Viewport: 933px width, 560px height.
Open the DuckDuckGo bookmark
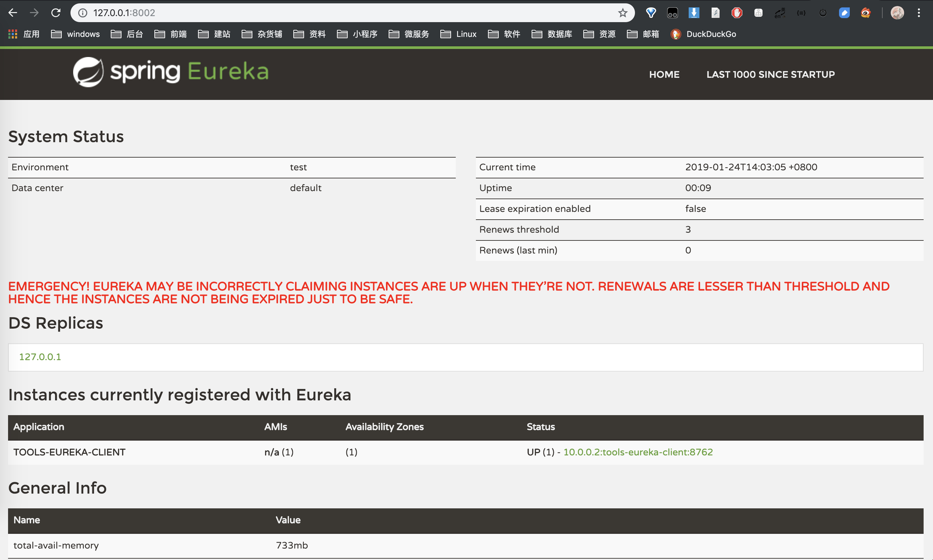tap(704, 34)
